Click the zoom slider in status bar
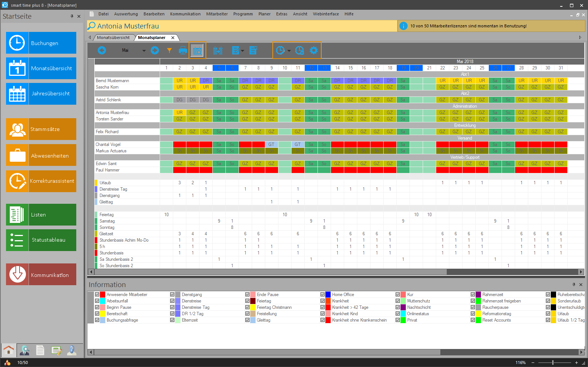Viewport: 588px width, 367px height. pos(553,362)
